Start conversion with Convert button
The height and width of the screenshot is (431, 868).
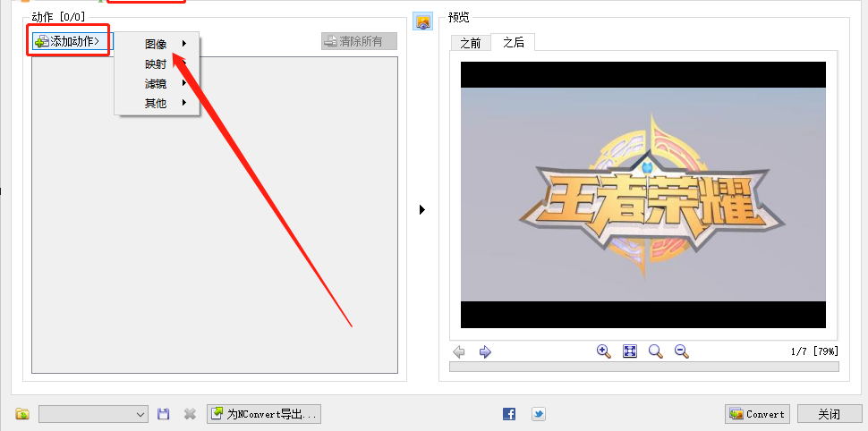757,414
